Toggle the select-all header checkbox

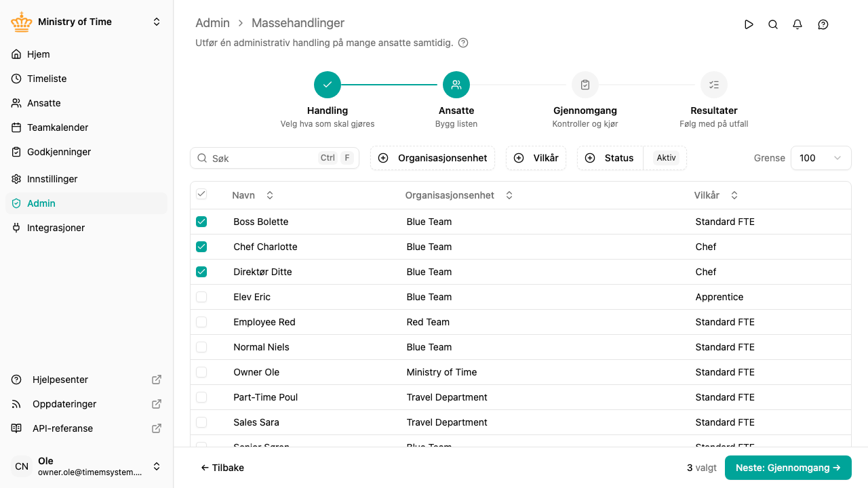pos(201,195)
